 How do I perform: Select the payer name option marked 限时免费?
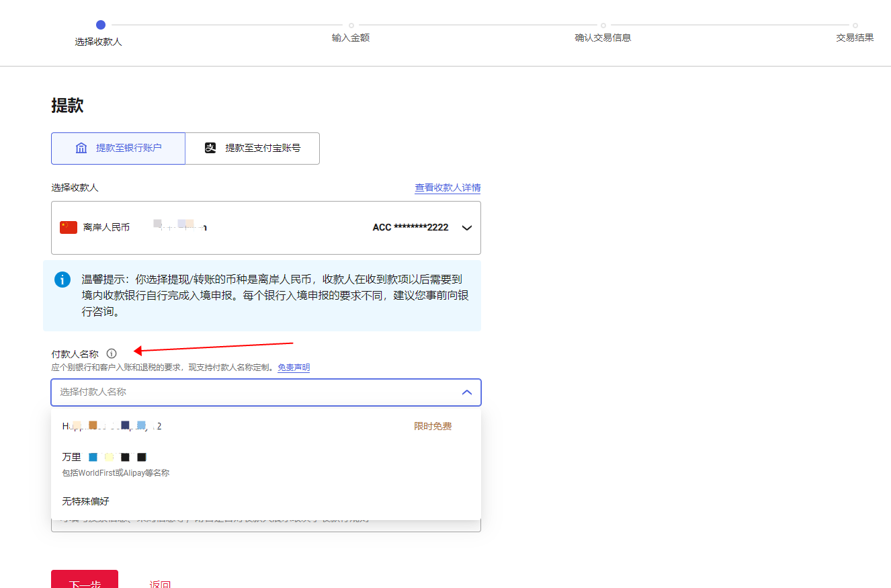point(433,425)
